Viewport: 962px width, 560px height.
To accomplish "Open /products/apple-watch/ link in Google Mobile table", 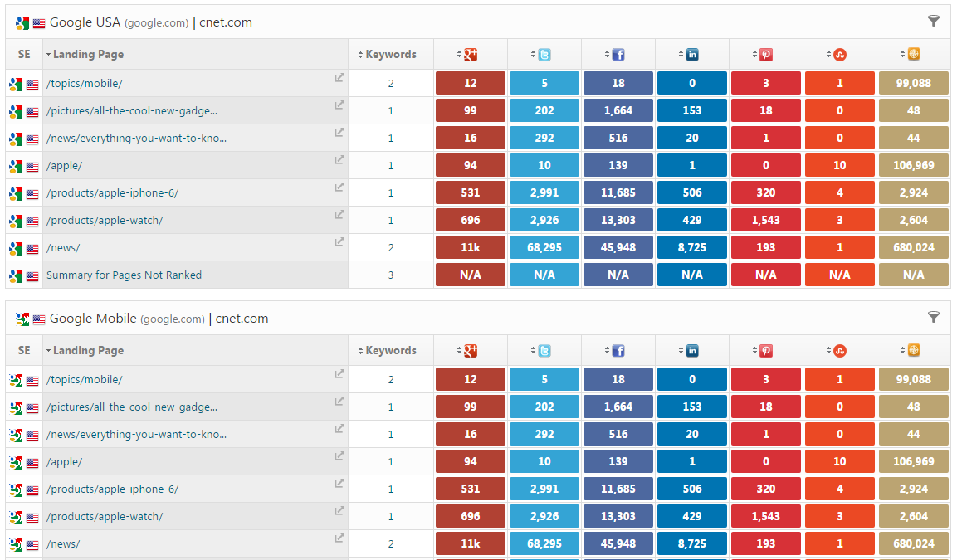I will point(105,516).
